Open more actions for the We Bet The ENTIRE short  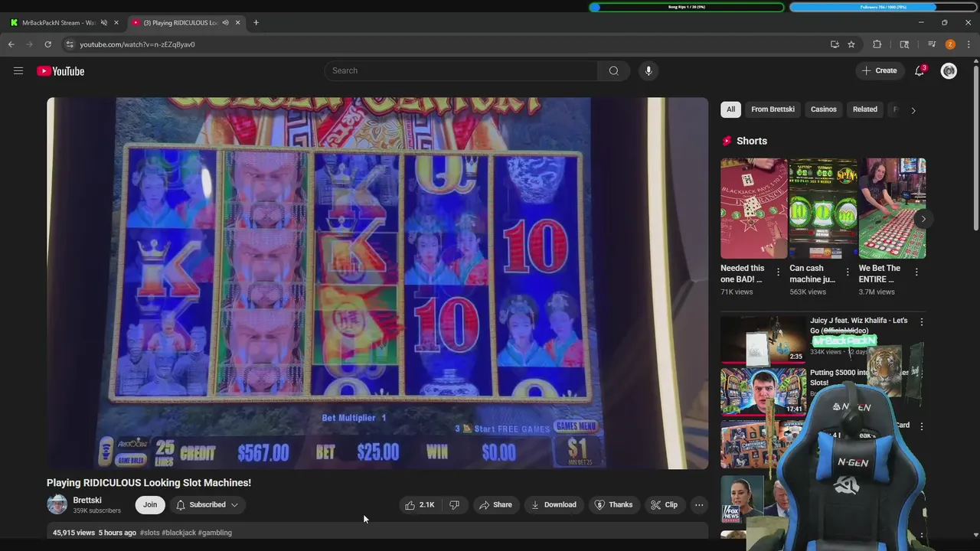[916, 272]
